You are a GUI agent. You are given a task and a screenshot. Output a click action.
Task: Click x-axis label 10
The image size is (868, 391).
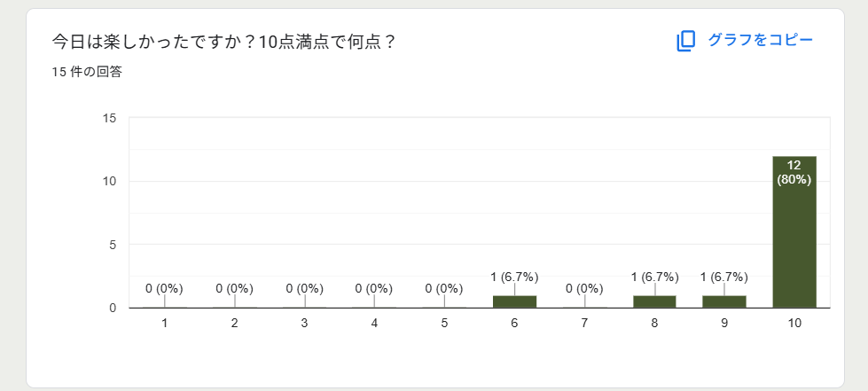coord(794,324)
